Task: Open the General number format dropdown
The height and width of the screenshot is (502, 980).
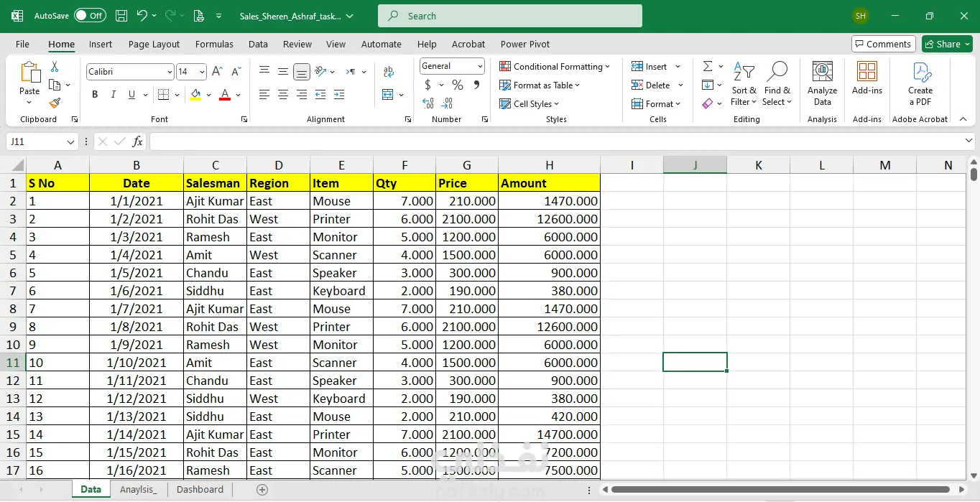Action: [480, 66]
